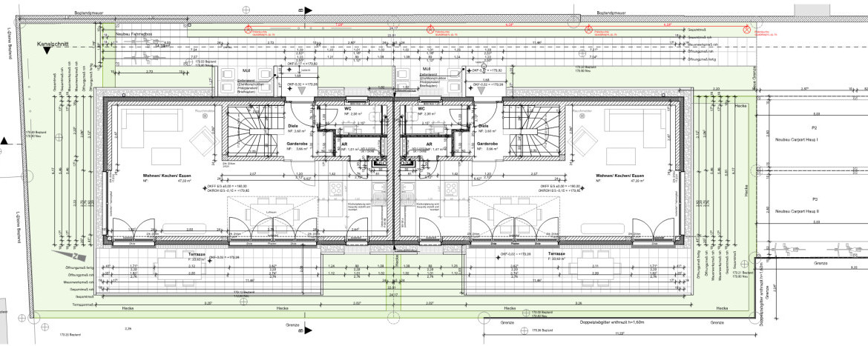Click the 'P2' parking space label
The height and width of the screenshot is (346, 868).
point(813,127)
